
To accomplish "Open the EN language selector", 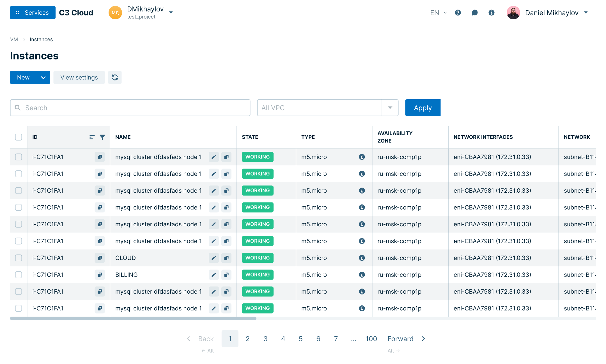I will (x=438, y=13).
